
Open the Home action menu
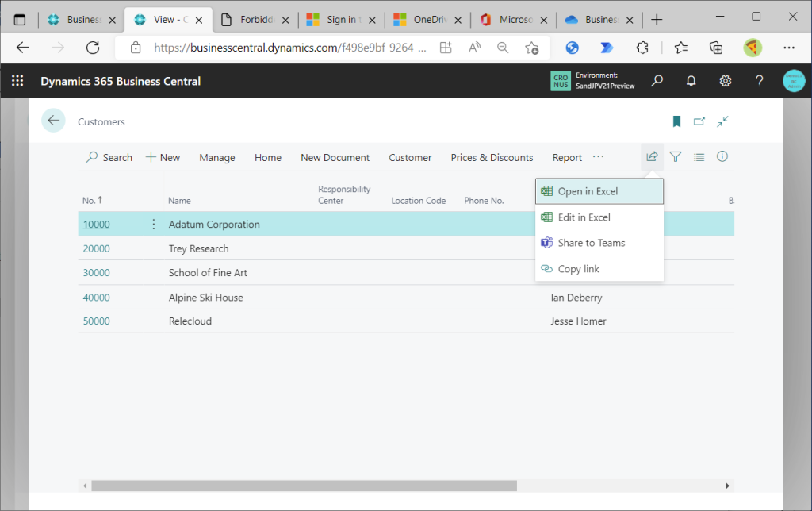[268, 158]
